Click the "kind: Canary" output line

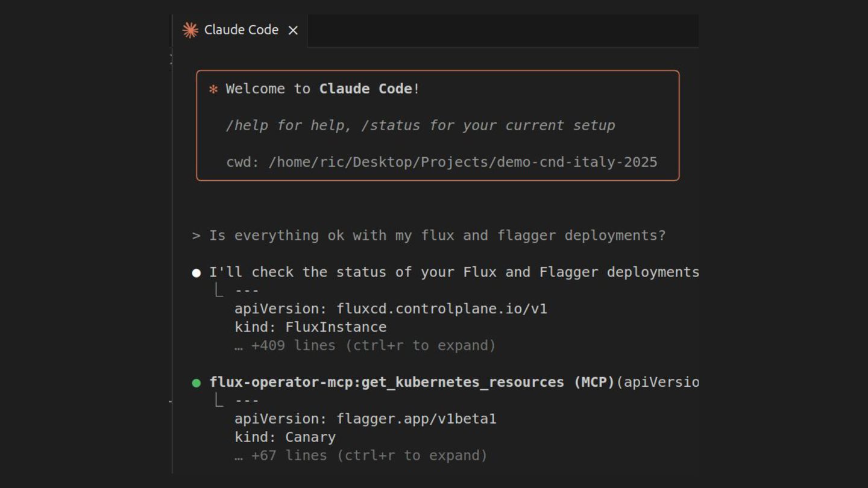click(x=285, y=437)
